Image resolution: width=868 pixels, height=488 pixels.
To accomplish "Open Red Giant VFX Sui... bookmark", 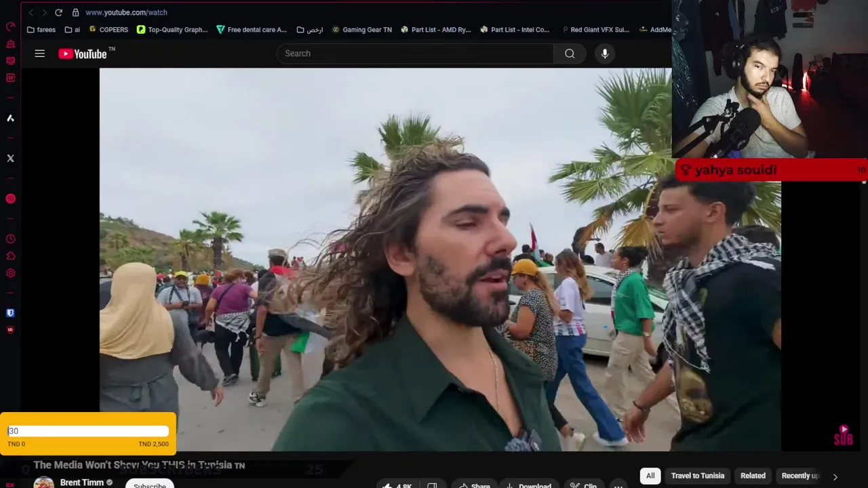I will [595, 30].
